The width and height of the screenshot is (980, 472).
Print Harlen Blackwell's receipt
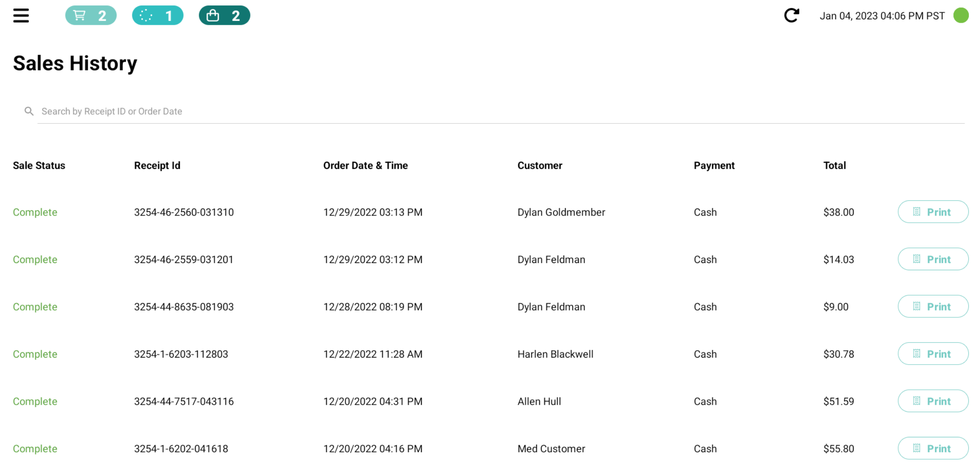pos(933,354)
